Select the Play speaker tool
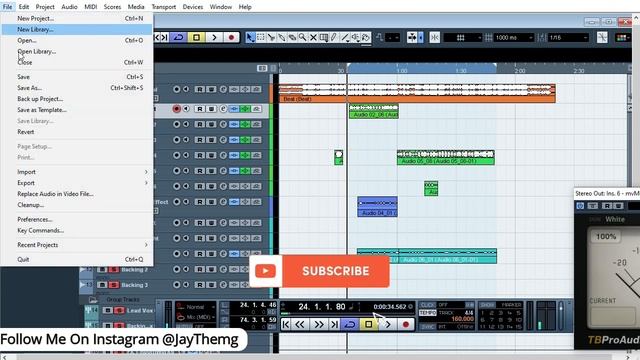This screenshot has width=640, height=360. 356,38
